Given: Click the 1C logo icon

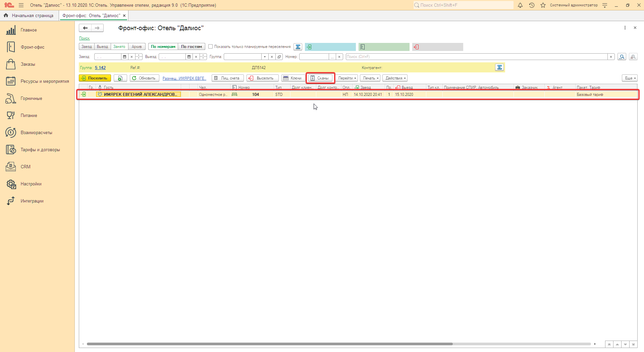Looking at the screenshot, I should tap(9, 5).
